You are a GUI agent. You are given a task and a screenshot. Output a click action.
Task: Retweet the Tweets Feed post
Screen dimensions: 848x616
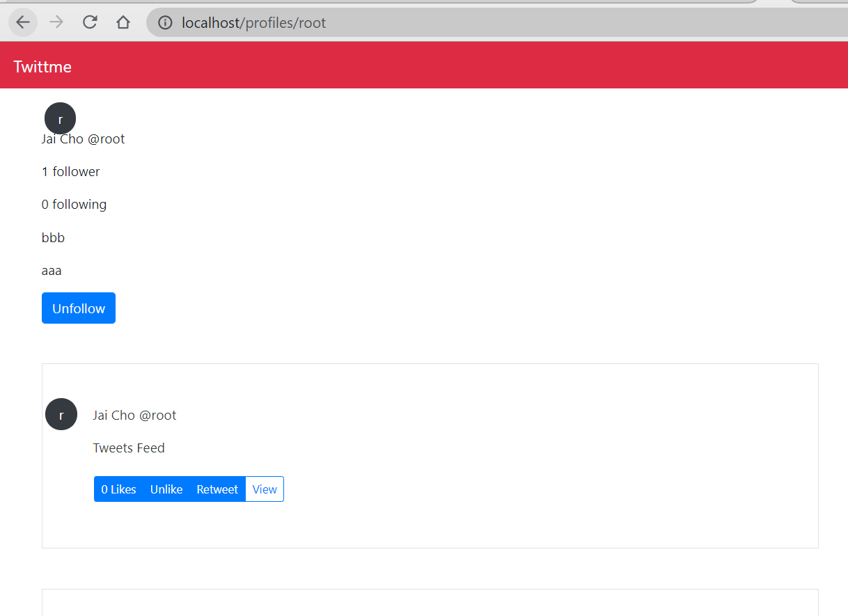(217, 489)
